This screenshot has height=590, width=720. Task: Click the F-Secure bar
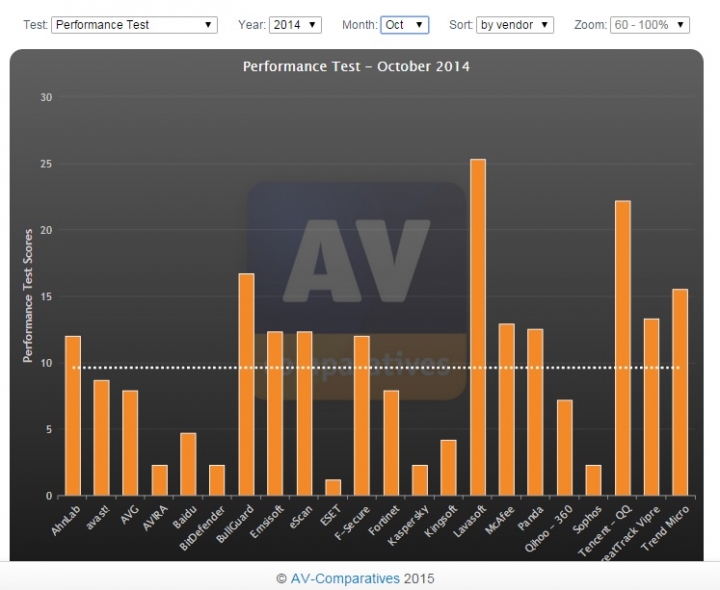click(362, 416)
